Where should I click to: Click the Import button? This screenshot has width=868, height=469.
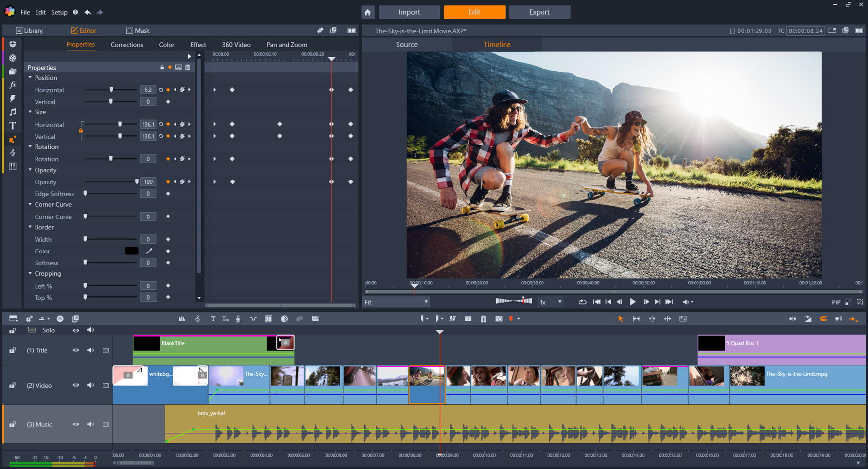(409, 12)
